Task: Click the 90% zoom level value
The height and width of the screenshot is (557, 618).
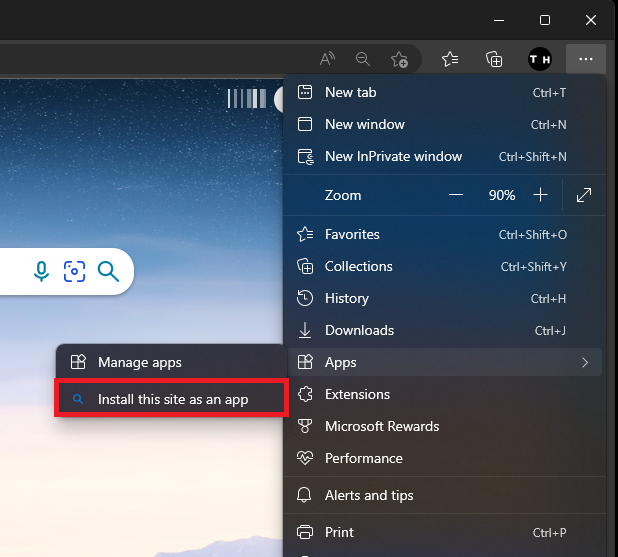Action: (502, 195)
